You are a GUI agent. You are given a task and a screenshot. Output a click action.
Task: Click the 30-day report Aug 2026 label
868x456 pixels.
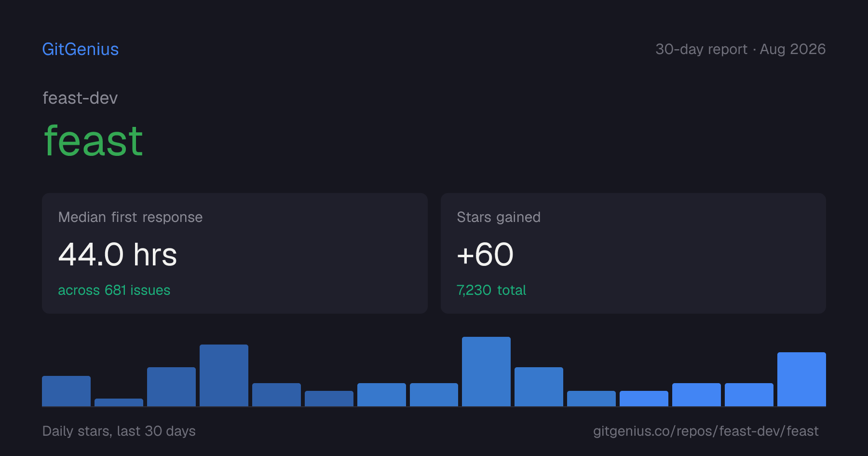coord(740,49)
